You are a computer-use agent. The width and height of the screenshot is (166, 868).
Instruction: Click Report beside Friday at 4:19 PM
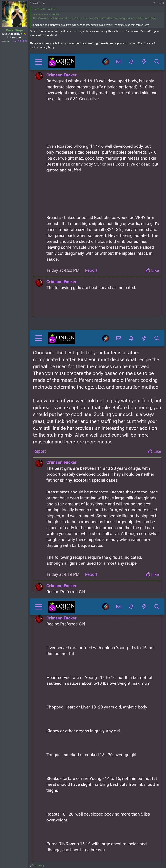91,574
